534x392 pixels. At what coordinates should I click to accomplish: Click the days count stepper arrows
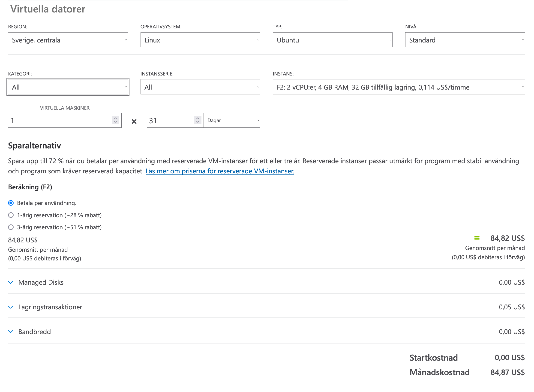pyautogui.click(x=197, y=120)
